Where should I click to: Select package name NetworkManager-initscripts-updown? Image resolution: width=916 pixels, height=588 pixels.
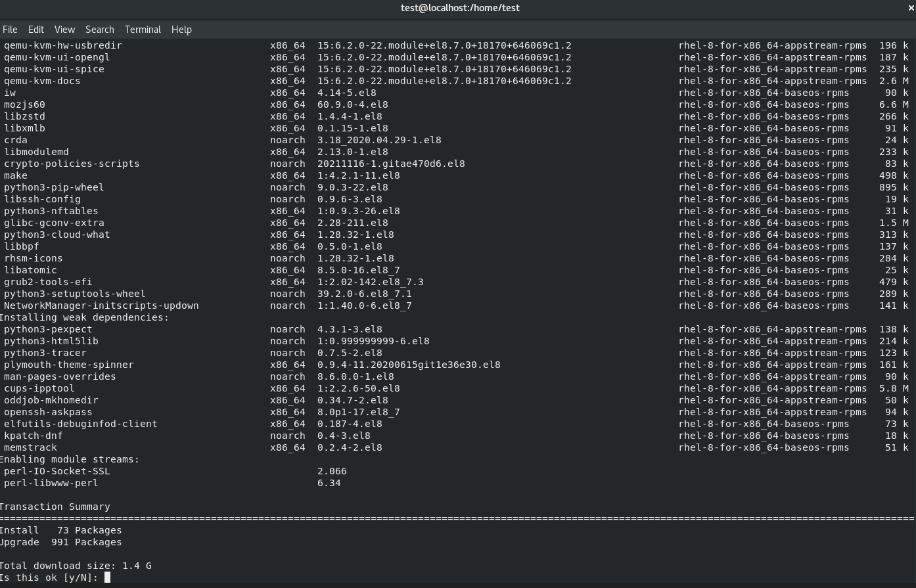point(101,305)
